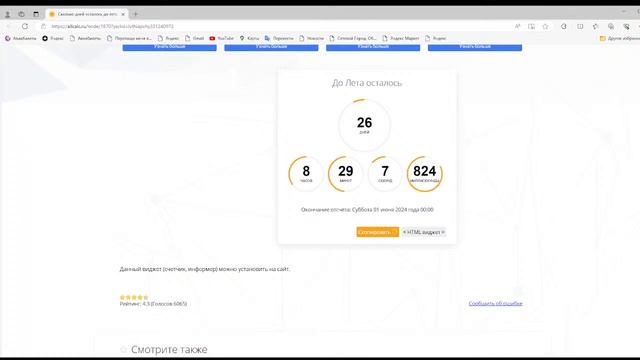The image size is (640, 360).
Task: Open the YouTube bookmark
Action: pos(222,38)
